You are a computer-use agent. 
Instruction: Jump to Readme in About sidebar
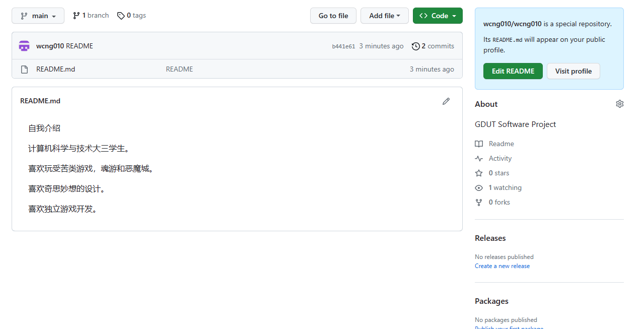tap(502, 144)
